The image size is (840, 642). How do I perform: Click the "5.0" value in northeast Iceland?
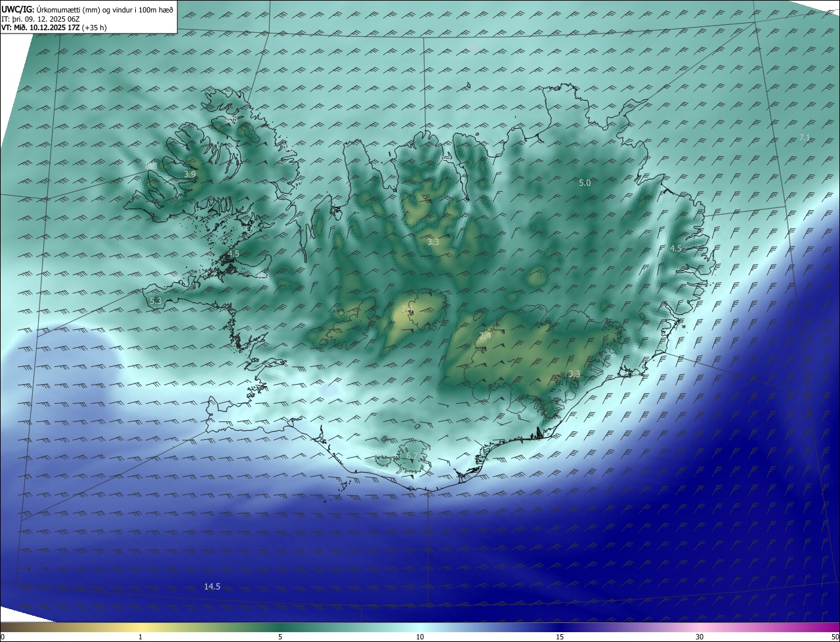coord(585,183)
